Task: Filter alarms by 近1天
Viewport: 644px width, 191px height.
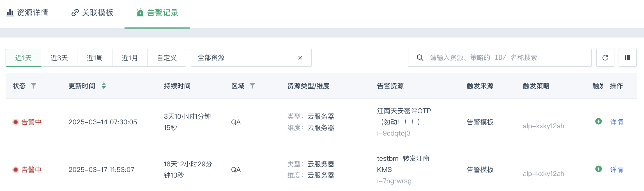Action: pyautogui.click(x=24, y=58)
